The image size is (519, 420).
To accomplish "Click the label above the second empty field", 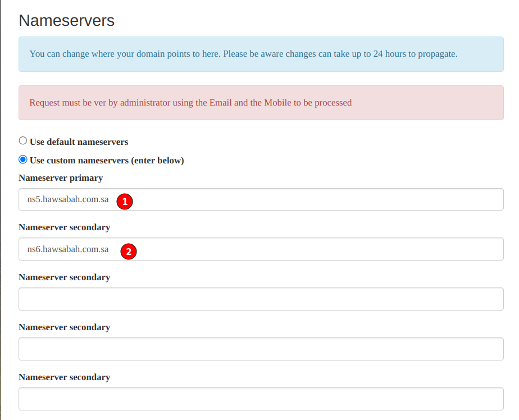I will pos(64,327).
